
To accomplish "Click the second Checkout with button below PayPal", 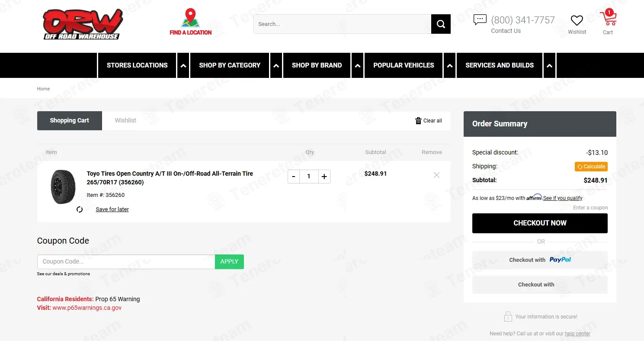I will tap(540, 285).
